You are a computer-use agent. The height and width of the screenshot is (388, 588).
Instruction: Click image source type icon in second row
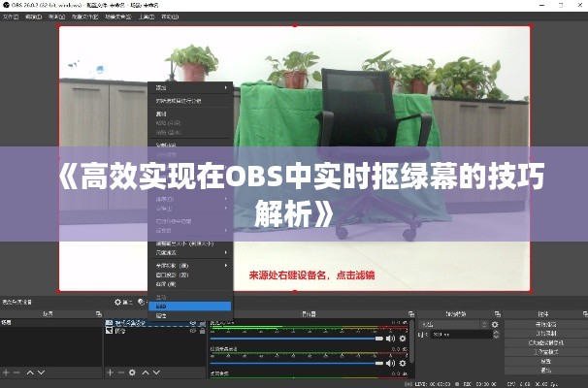[109, 331]
